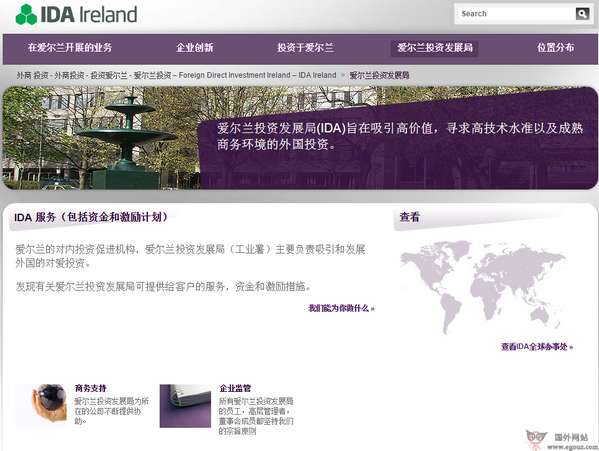Click the 爱尔兰投资发展局 breadcrumb entry
This screenshot has width=599, height=451.
pyautogui.click(x=379, y=75)
